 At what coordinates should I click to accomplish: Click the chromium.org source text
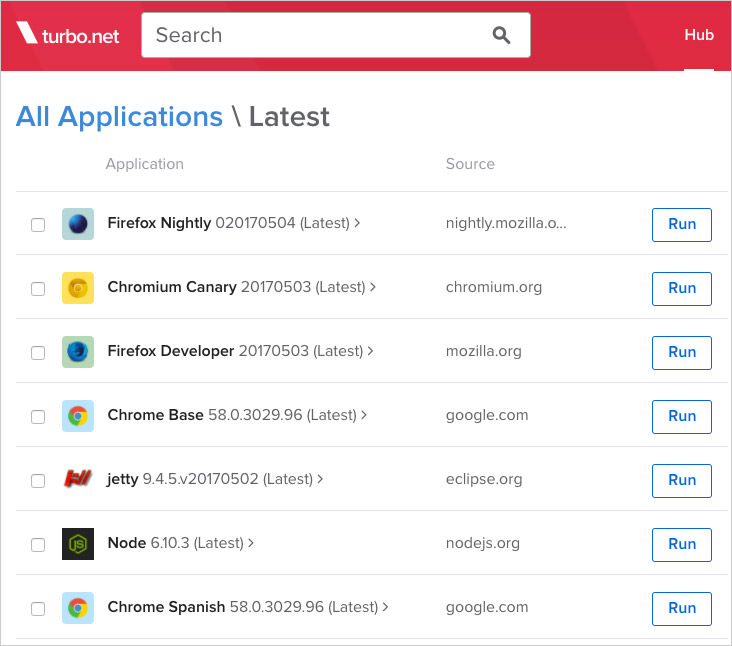coord(494,288)
